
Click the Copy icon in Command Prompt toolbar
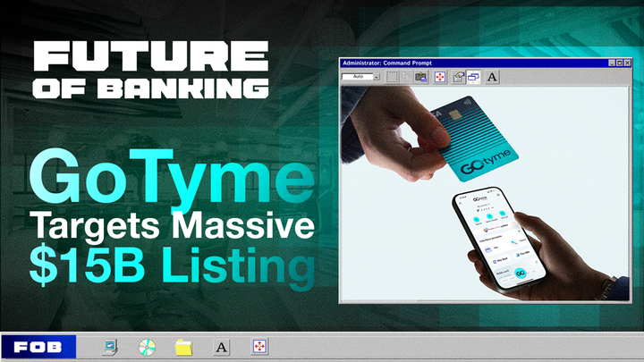406,77
